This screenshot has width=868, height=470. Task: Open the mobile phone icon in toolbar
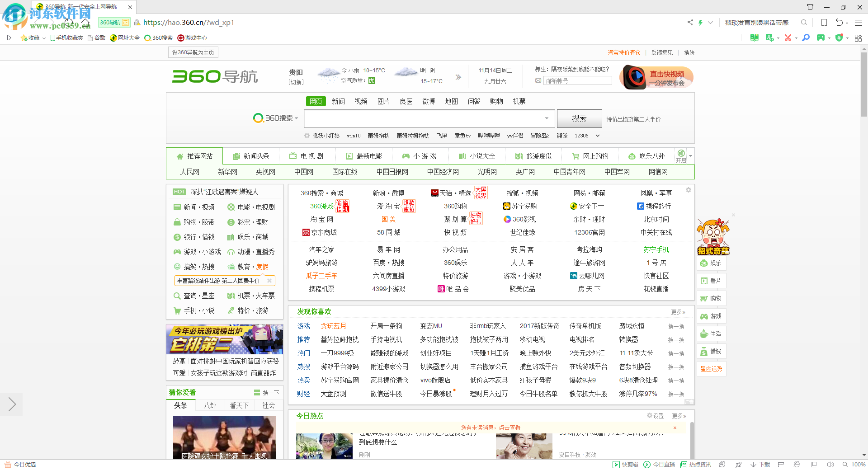pos(824,22)
